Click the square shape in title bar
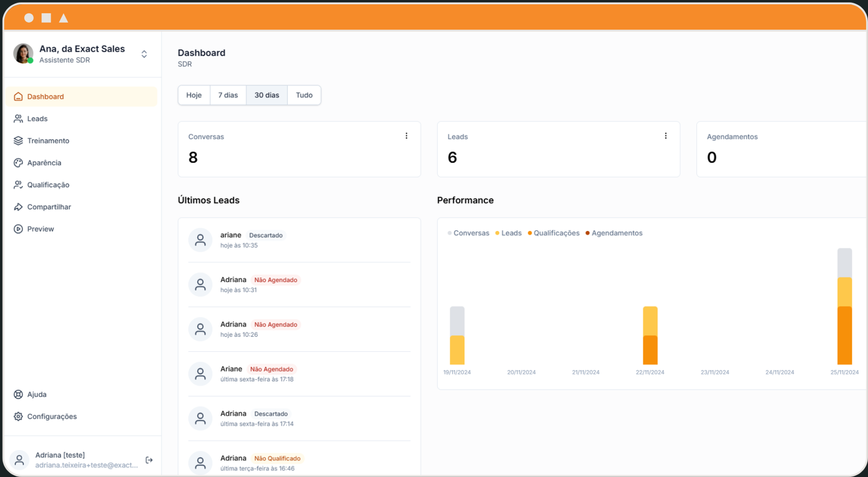Screen dimensions: 868x477 pos(46,18)
